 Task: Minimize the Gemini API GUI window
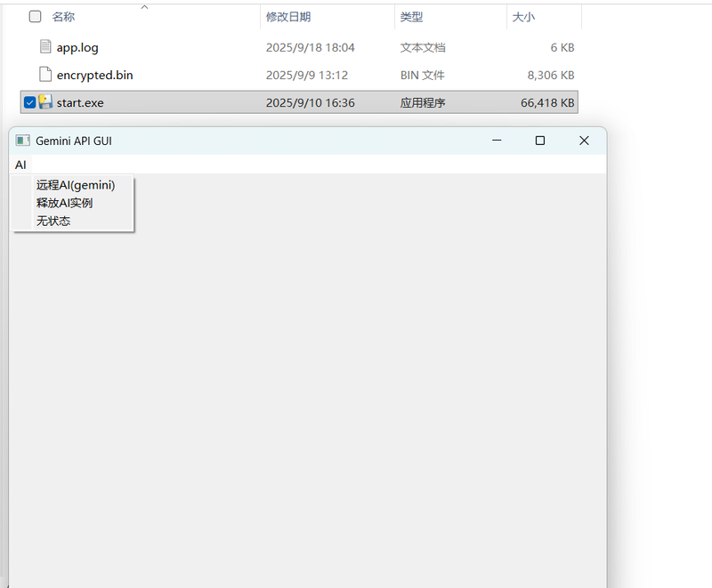pos(497,141)
